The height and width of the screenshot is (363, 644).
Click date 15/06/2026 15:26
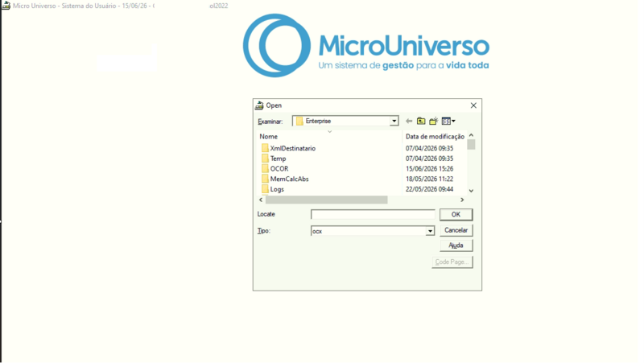pyautogui.click(x=429, y=169)
